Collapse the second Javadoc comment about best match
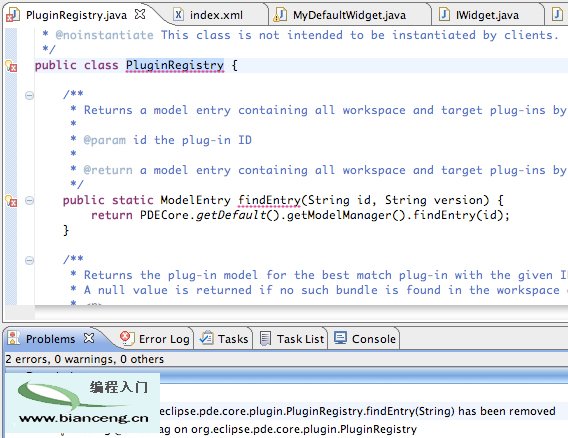 (29, 260)
